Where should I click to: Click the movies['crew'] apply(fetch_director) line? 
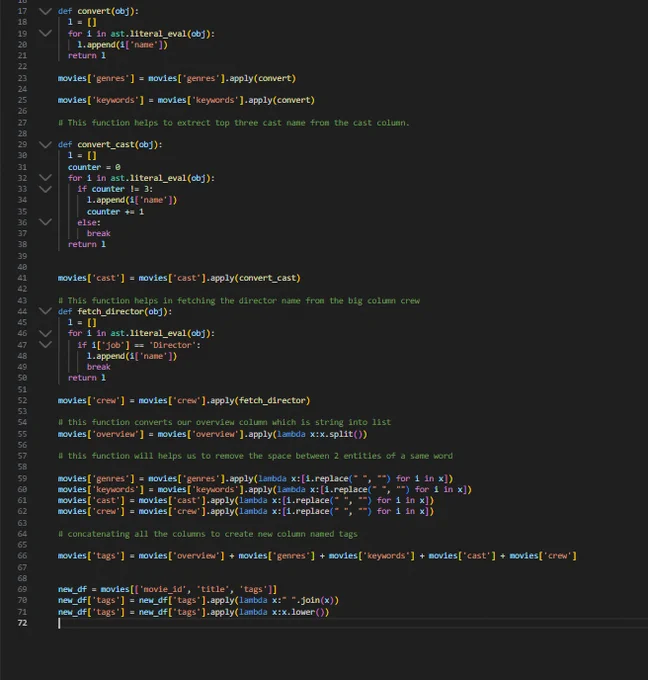coord(184,400)
